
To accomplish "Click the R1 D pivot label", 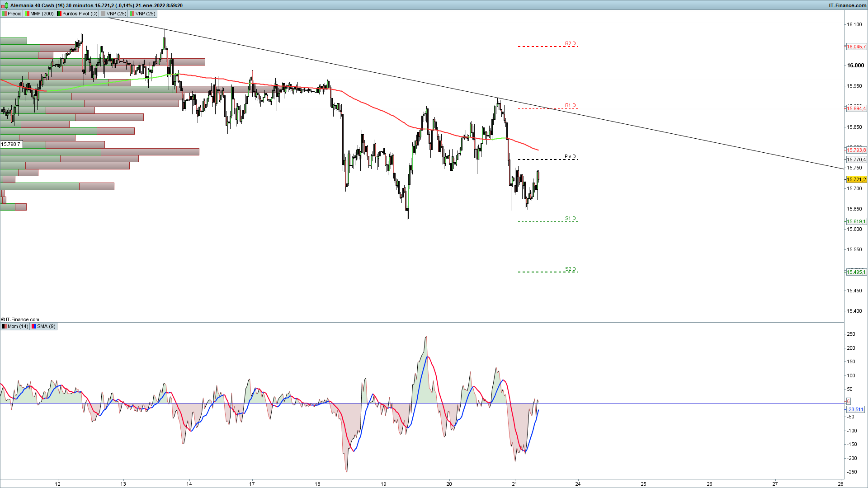I will tap(570, 106).
